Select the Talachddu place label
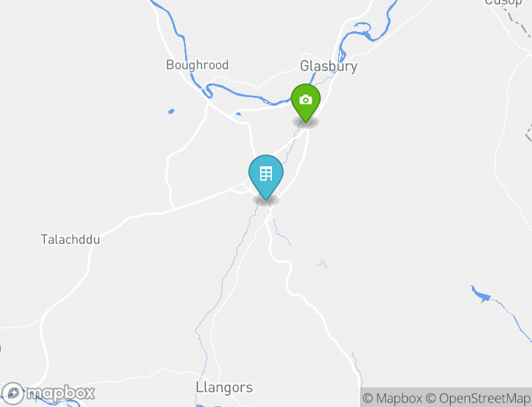Image resolution: width=532 pixels, height=407 pixels. (70, 239)
